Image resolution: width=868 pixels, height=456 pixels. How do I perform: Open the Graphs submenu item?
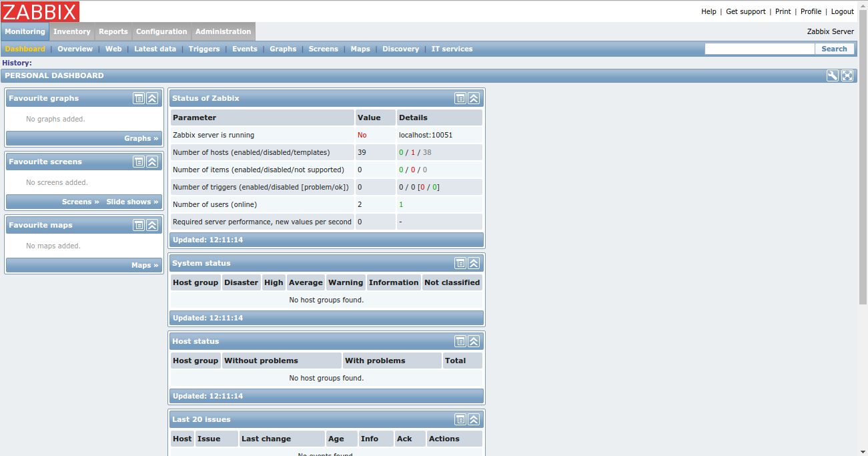283,49
